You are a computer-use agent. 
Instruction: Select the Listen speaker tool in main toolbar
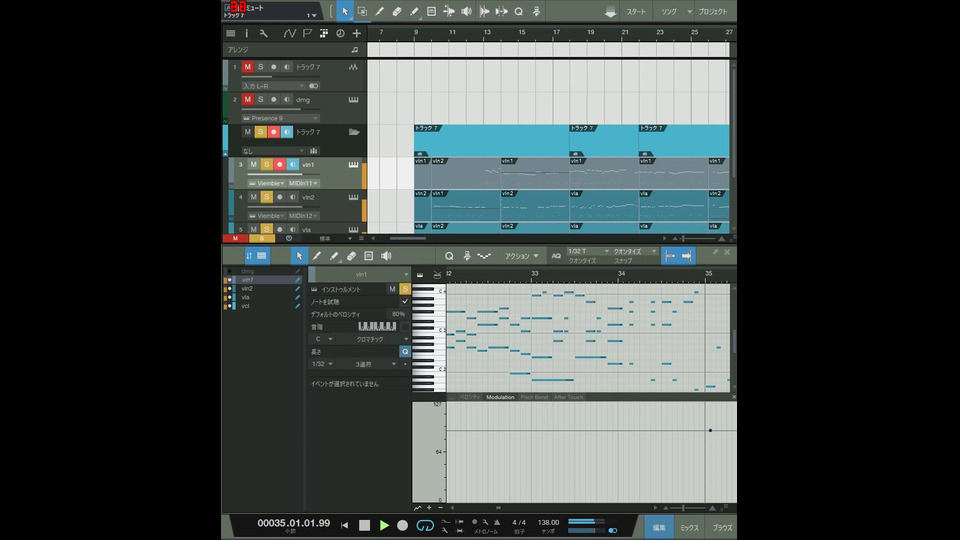click(x=466, y=11)
